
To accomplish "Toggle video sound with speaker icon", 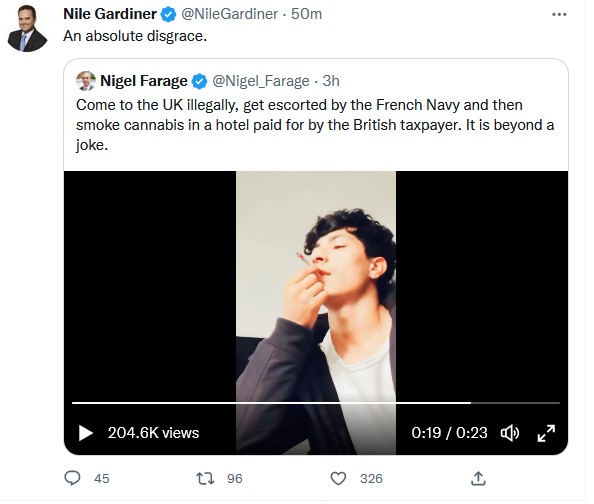I will (x=510, y=433).
